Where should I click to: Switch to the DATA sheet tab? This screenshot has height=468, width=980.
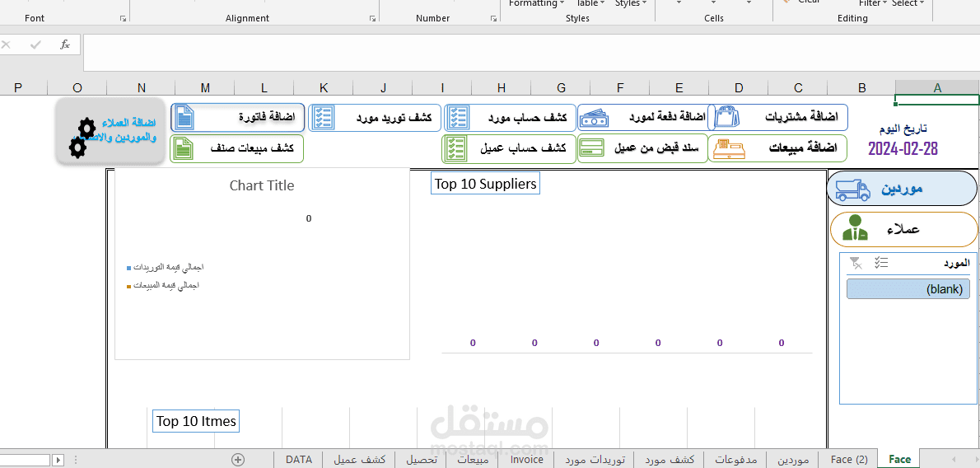point(299,459)
